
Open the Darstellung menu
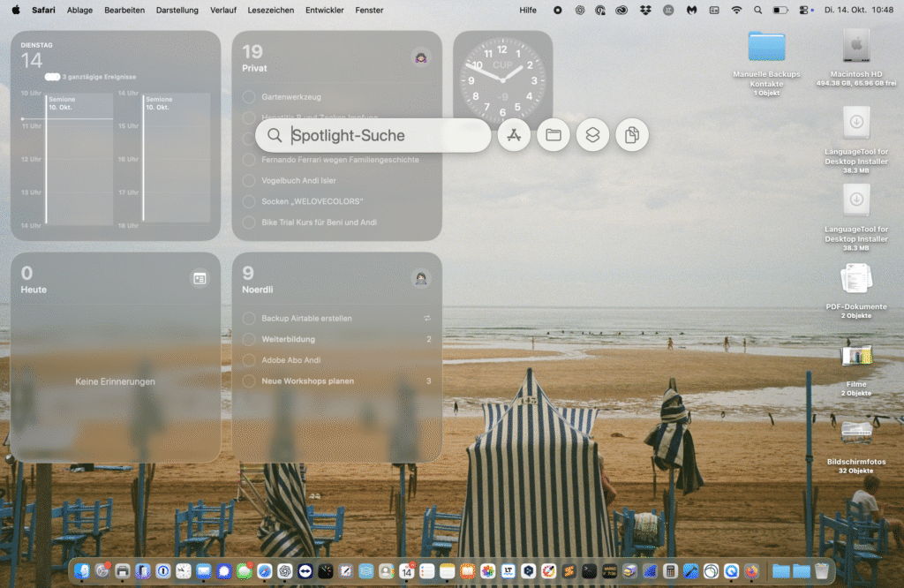(177, 11)
